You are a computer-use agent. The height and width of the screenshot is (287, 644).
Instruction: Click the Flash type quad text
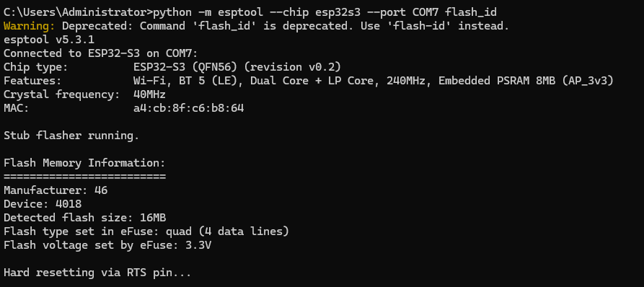click(x=146, y=231)
